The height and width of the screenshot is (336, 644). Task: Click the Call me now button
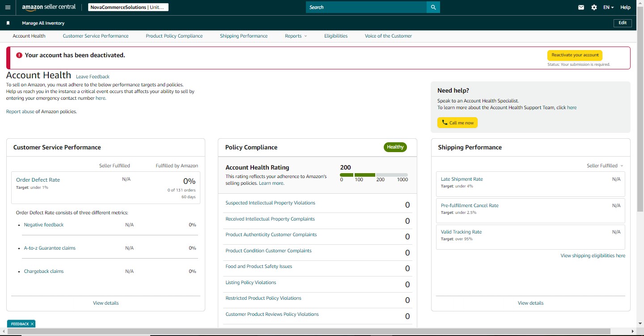click(458, 123)
